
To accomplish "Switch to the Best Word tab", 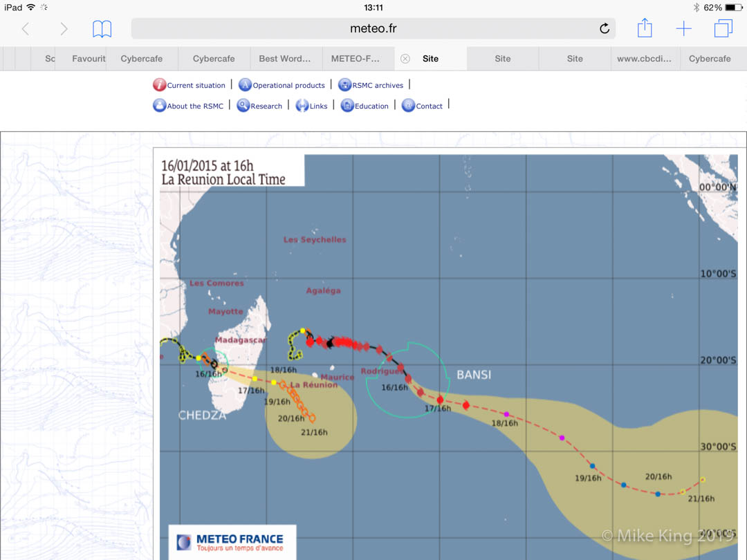I will [x=285, y=59].
